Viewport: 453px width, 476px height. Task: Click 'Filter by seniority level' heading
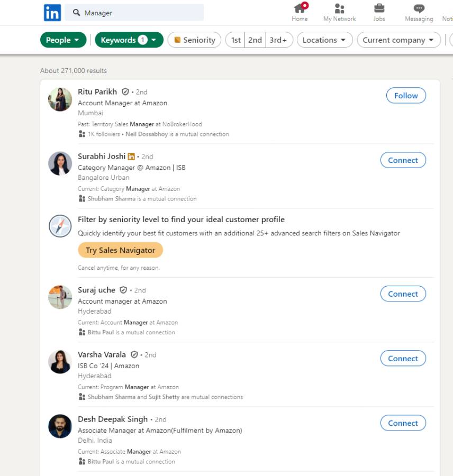coord(181,219)
